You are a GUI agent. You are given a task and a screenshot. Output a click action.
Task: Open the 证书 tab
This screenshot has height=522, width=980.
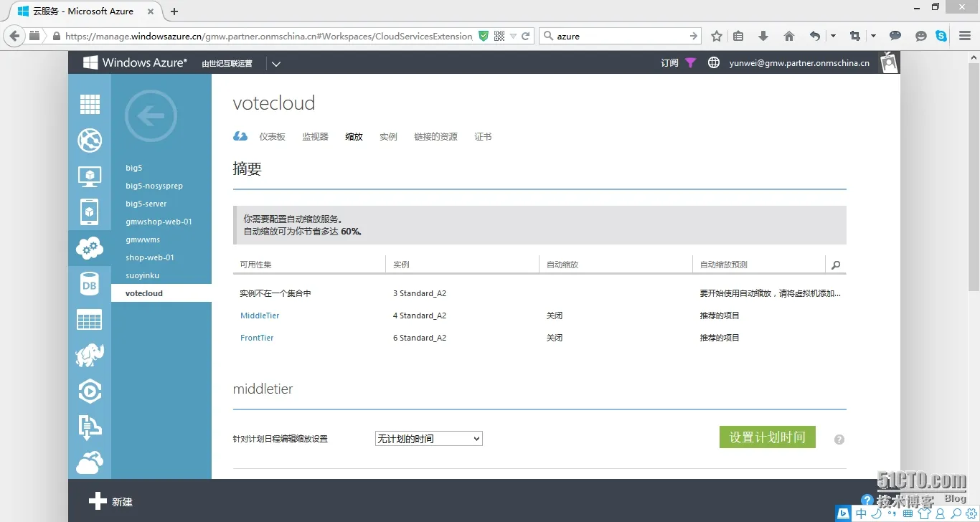pyautogui.click(x=483, y=137)
